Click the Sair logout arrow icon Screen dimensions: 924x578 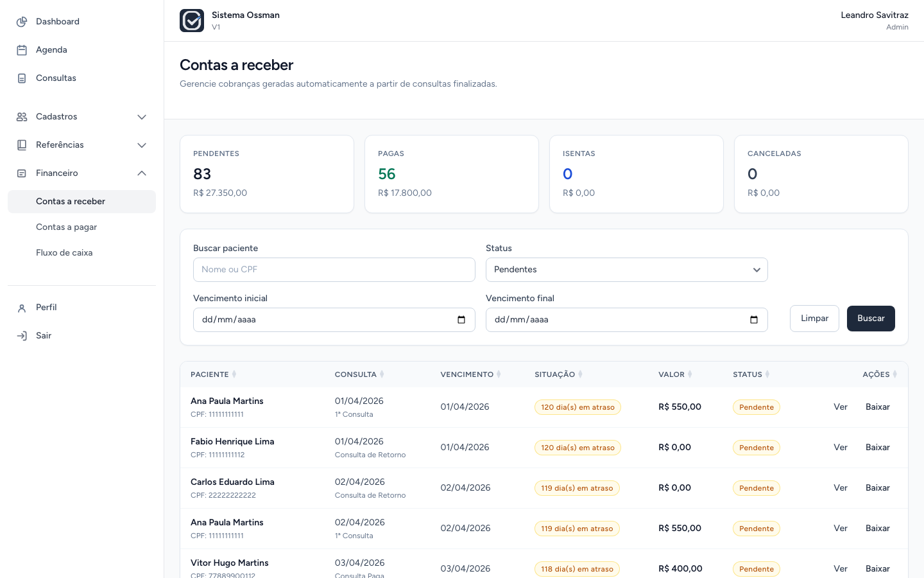(x=22, y=336)
